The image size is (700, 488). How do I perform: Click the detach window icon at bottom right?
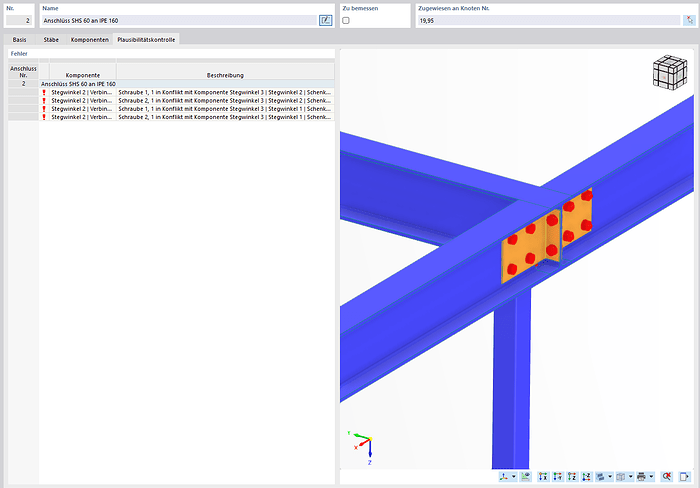click(685, 477)
